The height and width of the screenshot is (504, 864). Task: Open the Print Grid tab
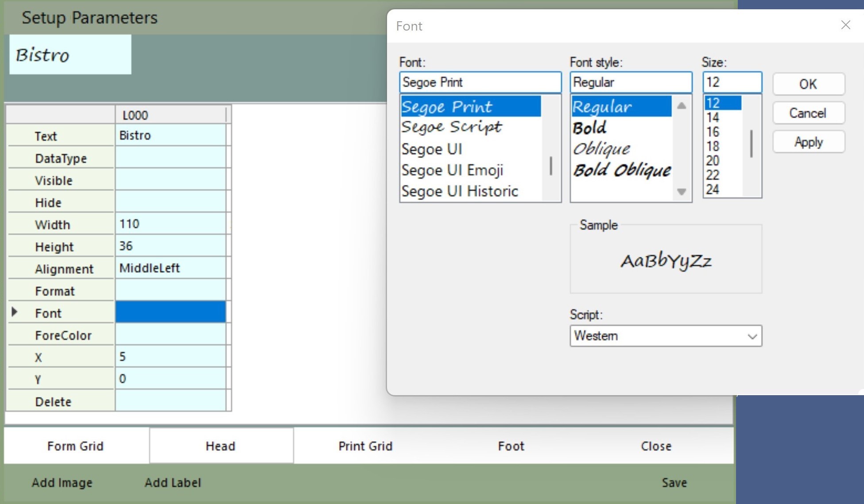[x=365, y=446]
